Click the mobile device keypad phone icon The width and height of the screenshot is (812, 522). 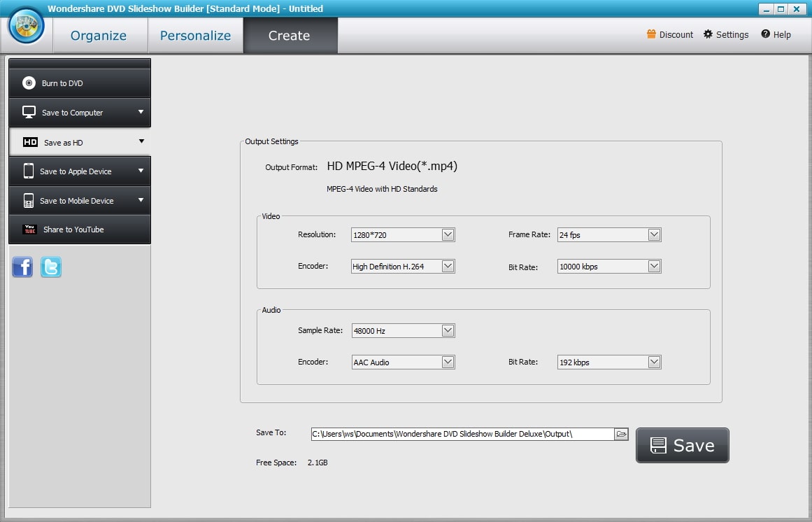(x=29, y=200)
